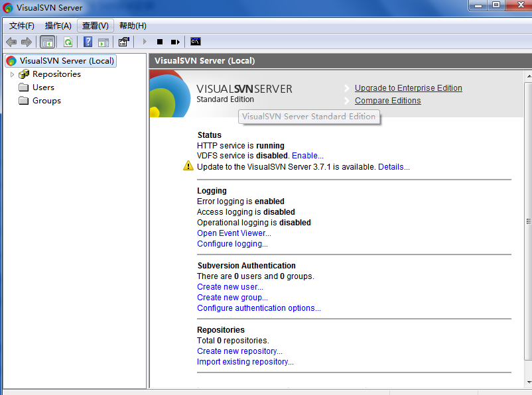Select Repositories label in the tree
532x395 pixels.
[56, 74]
